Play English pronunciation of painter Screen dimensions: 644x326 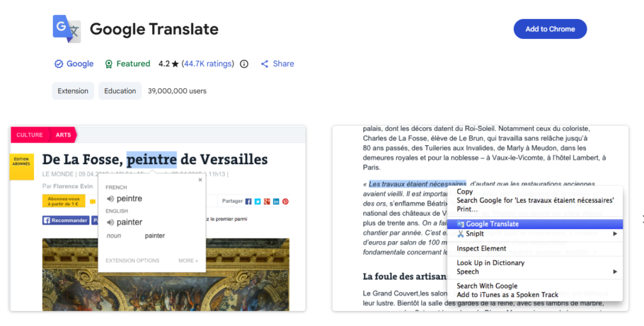pos(110,222)
